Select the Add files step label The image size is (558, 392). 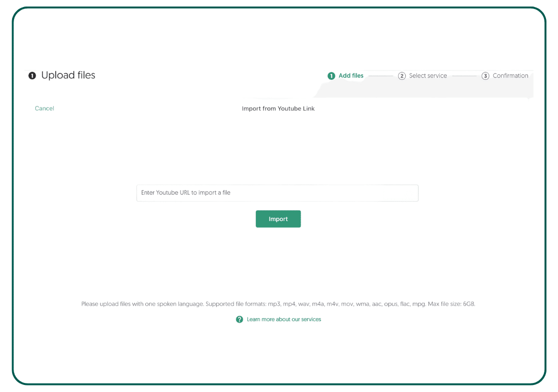pos(351,76)
